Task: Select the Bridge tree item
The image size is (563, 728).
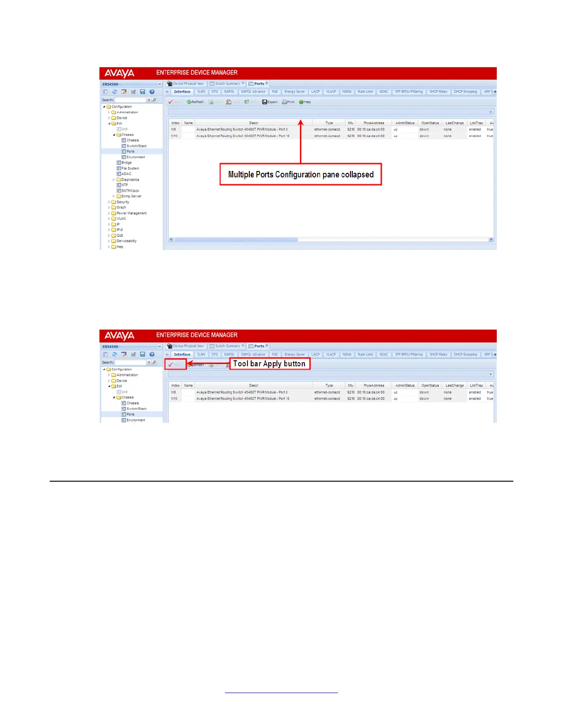Action: (x=124, y=163)
